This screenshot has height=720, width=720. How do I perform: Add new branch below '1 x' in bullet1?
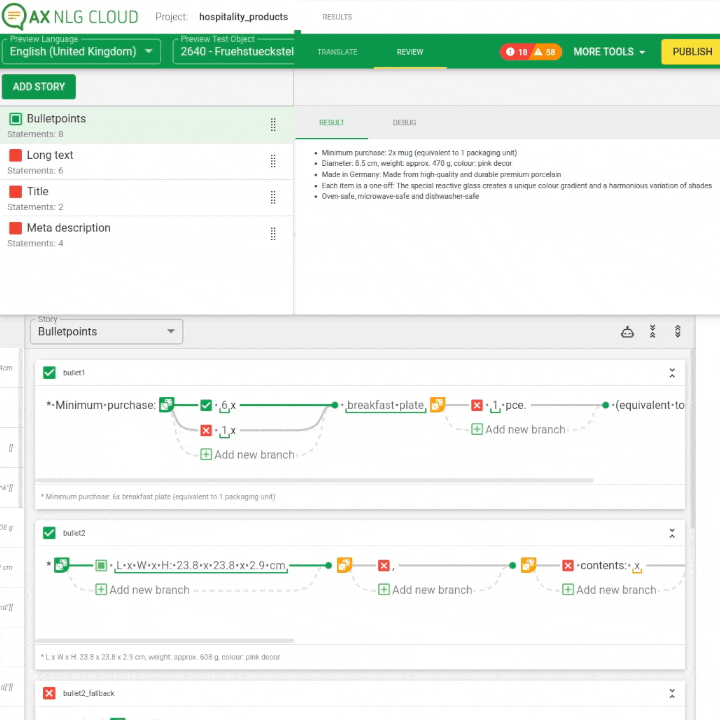coord(248,455)
